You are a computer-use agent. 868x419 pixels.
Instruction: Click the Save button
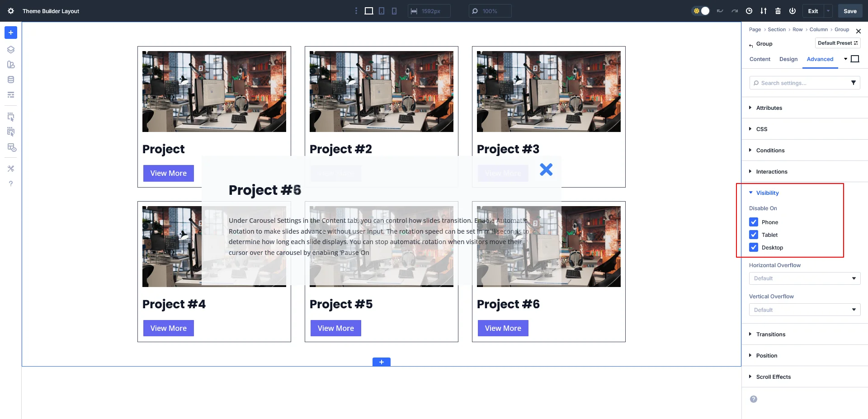pyautogui.click(x=850, y=11)
